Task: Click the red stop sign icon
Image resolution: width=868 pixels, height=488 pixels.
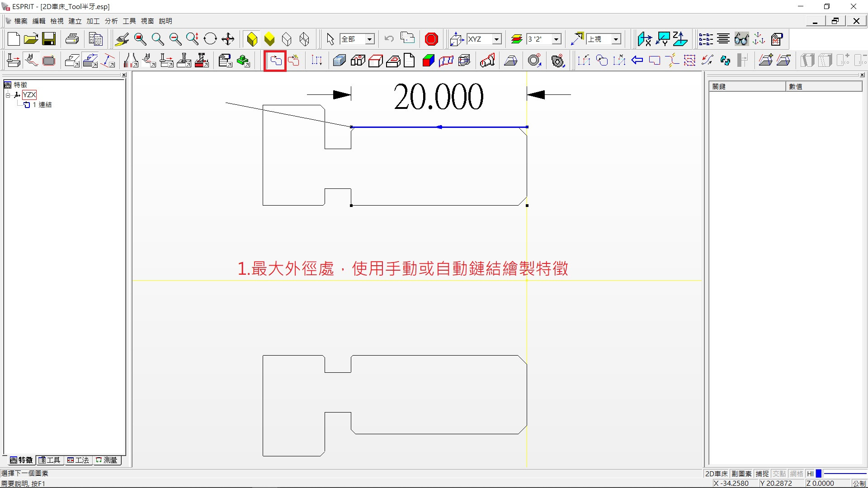Action: tap(431, 39)
